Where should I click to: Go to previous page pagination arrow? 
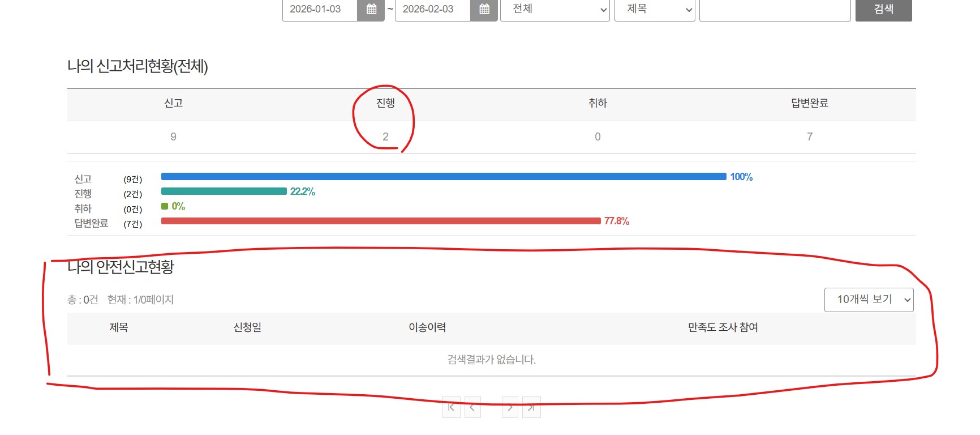point(472,407)
